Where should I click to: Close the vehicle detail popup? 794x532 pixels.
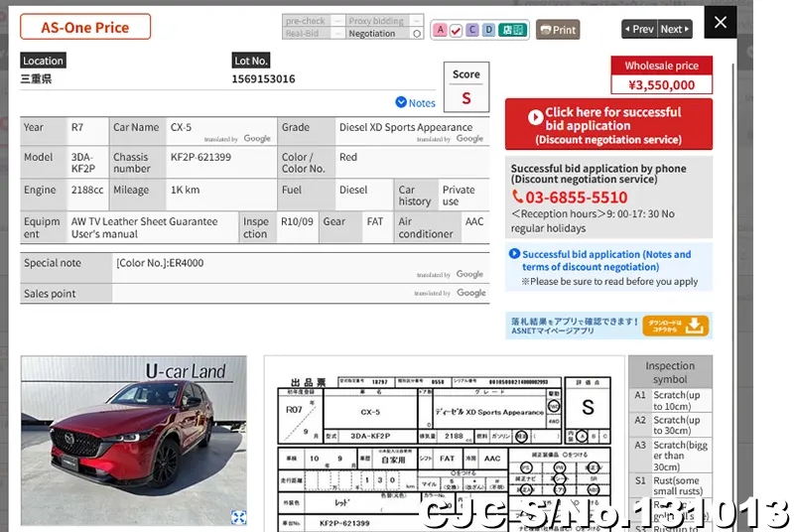(721, 22)
